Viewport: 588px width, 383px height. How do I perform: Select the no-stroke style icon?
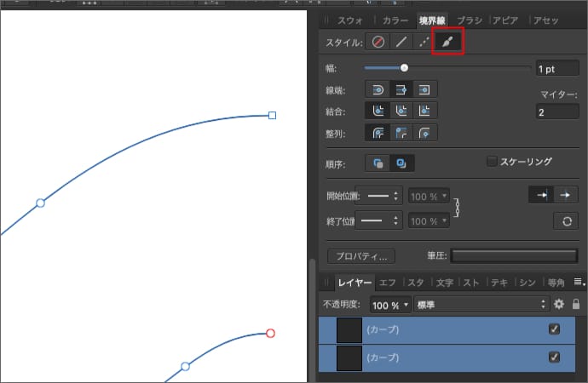[378, 42]
